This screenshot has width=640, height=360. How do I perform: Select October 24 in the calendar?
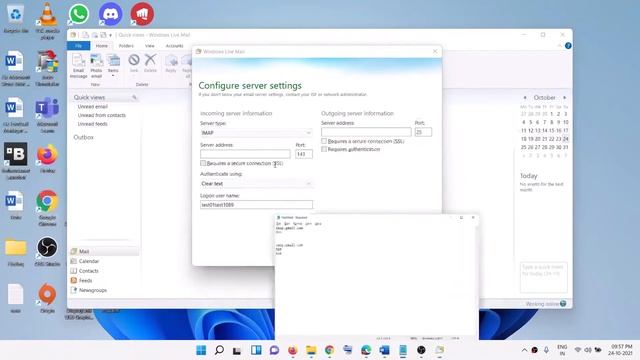[x=565, y=139]
